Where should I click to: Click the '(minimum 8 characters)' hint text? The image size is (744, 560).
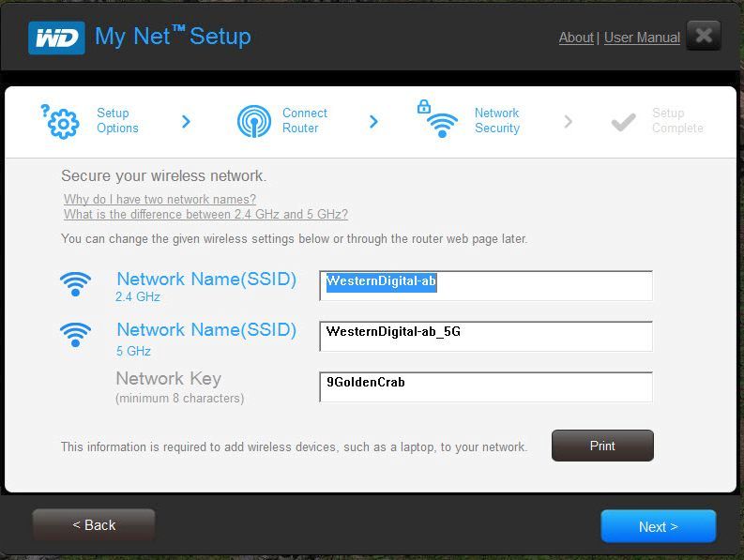click(179, 398)
